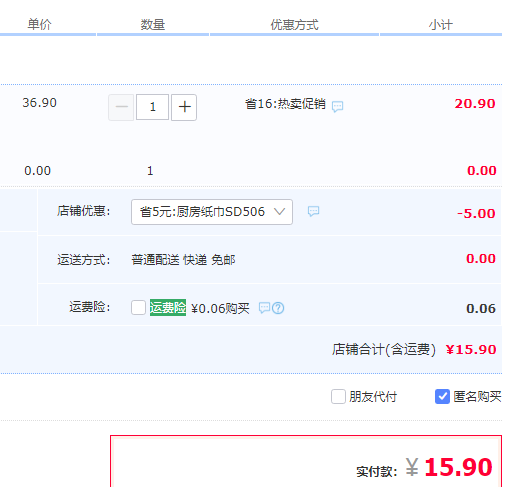Check the 朋友代付 option
This screenshot has width=525, height=487.
pyautogui.click(x=338, y=397)
